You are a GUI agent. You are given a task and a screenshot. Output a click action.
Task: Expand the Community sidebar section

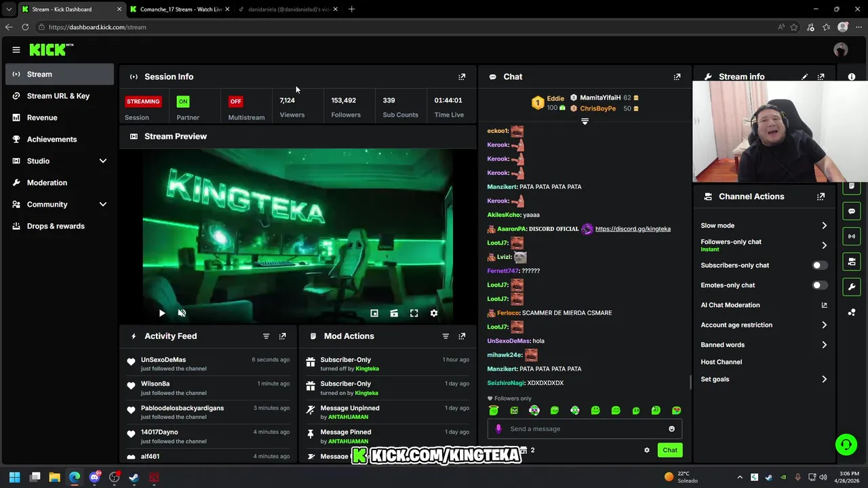tap(103, 205)
